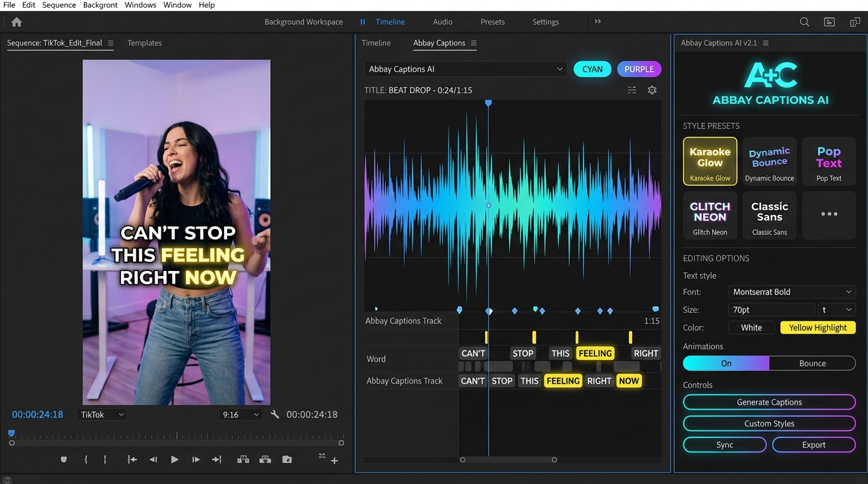This screenshot has width=868, height=484.
Task: Open the Abbay Captions tab hamburger menu
Action: pyautogui.click(x=474, y=43)
